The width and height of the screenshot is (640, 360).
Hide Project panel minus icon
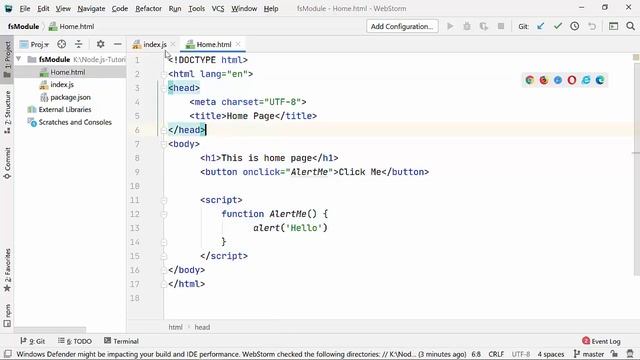118,44
